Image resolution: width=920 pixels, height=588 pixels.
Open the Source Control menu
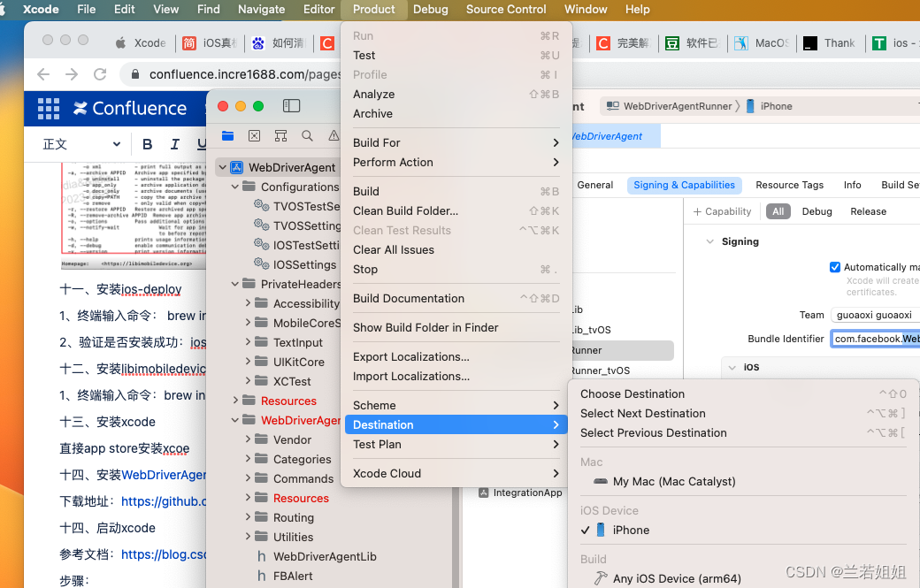[x=506, y=10]
